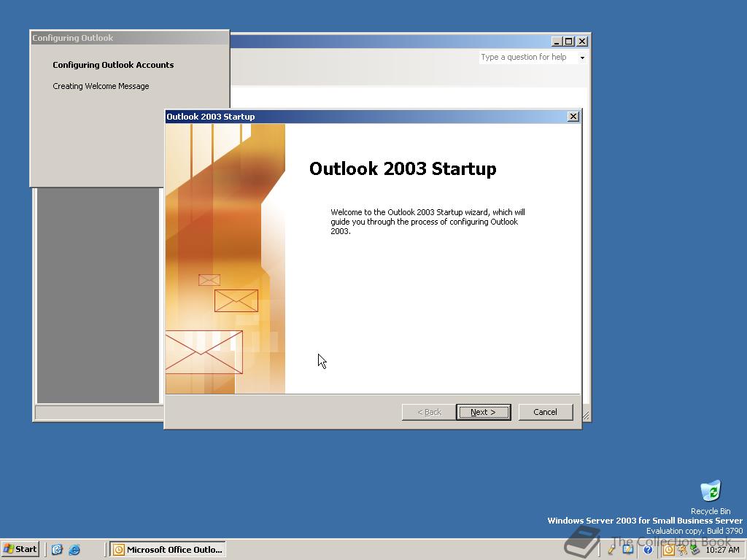Close the Outlook 2003 Startup dialog
Viewport: 747px width, 560px height.
(x=573, y=116)
